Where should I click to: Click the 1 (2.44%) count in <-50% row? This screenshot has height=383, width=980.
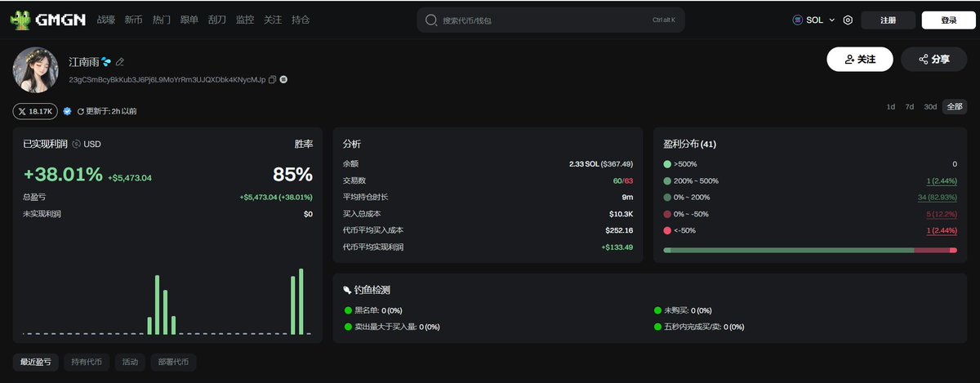click(x=941, y=230)
